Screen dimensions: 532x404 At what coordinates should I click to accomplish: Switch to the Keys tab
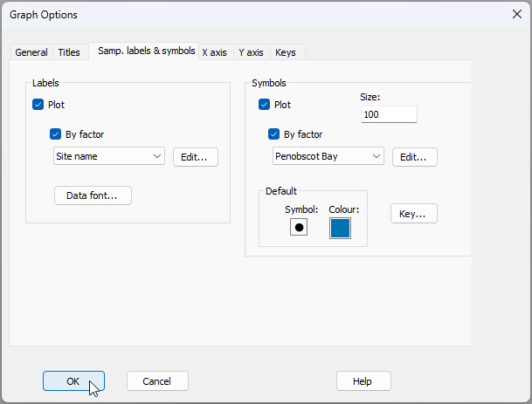click(x=286, y=52)
